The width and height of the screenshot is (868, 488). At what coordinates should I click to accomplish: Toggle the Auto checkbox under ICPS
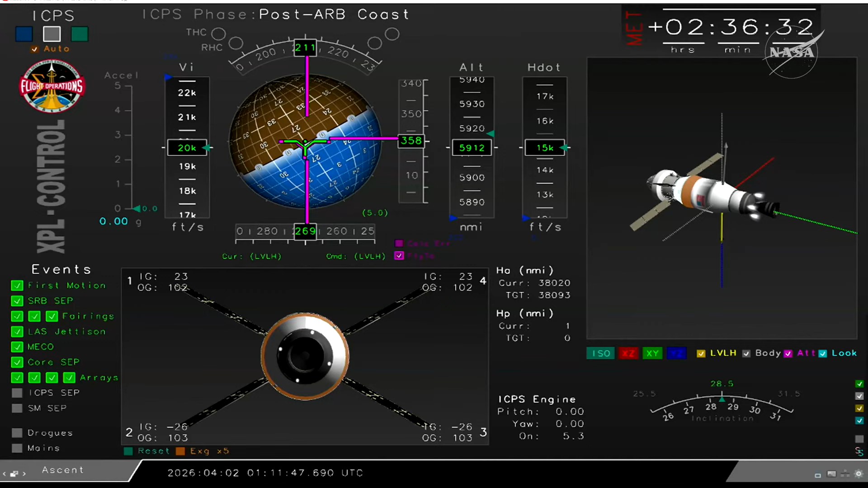pos(34,49)
